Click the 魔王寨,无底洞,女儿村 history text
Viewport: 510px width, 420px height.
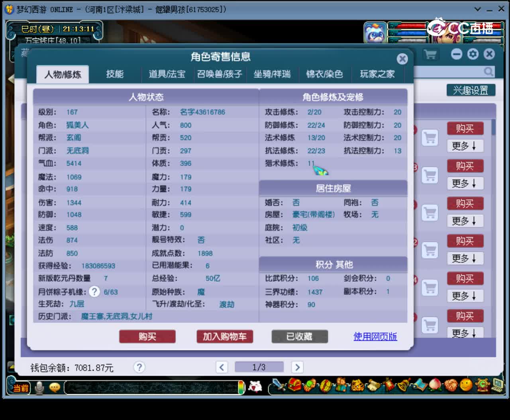(x=116, y=316)
